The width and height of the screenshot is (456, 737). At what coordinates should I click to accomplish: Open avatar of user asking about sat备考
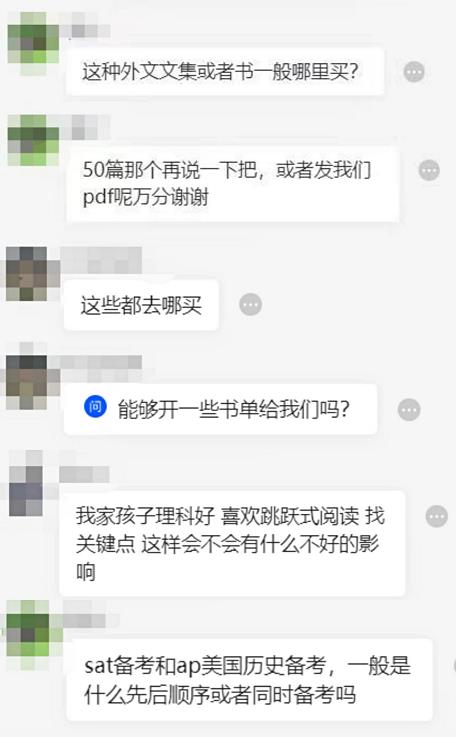pos(28,629)
